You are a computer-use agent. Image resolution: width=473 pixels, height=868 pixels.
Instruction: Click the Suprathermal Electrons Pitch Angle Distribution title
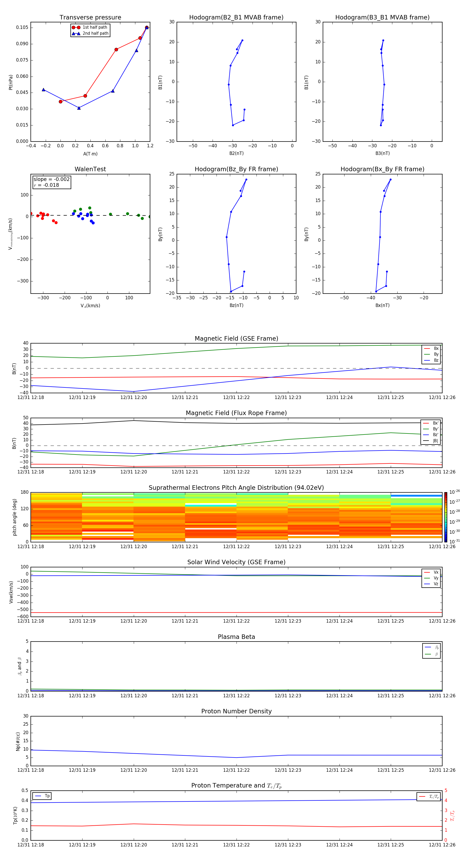click(x=236, y=488)
